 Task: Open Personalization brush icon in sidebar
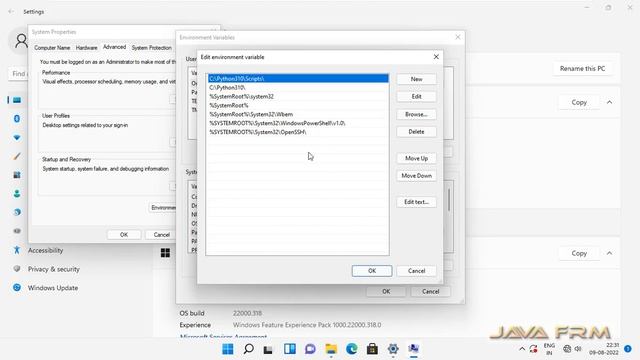17,156
